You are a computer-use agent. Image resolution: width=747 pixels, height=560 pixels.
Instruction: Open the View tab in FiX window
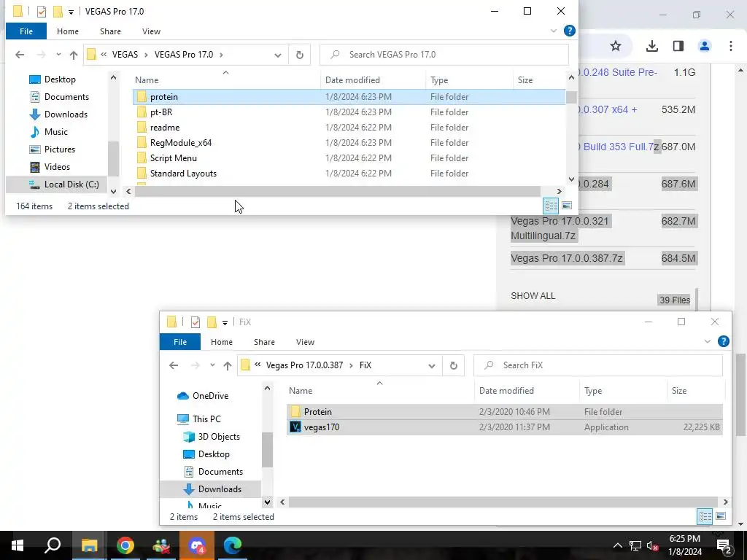pos(305,342)
